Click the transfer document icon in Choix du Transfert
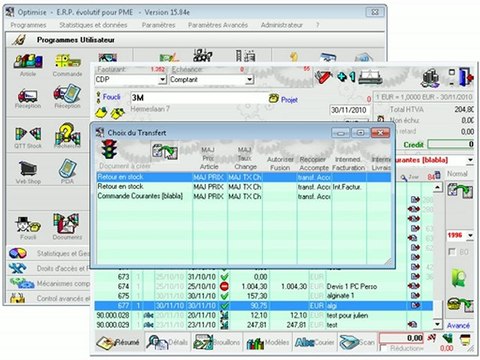Screen dimensions: 480x360 coord(165,152)
